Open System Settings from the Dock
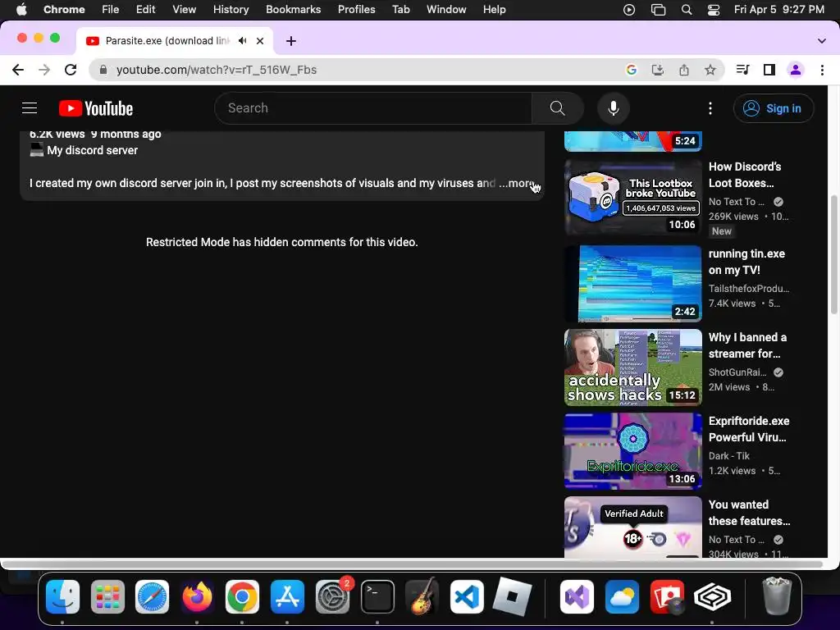This screenshot has height=630, width=840. tap(333, 597)
